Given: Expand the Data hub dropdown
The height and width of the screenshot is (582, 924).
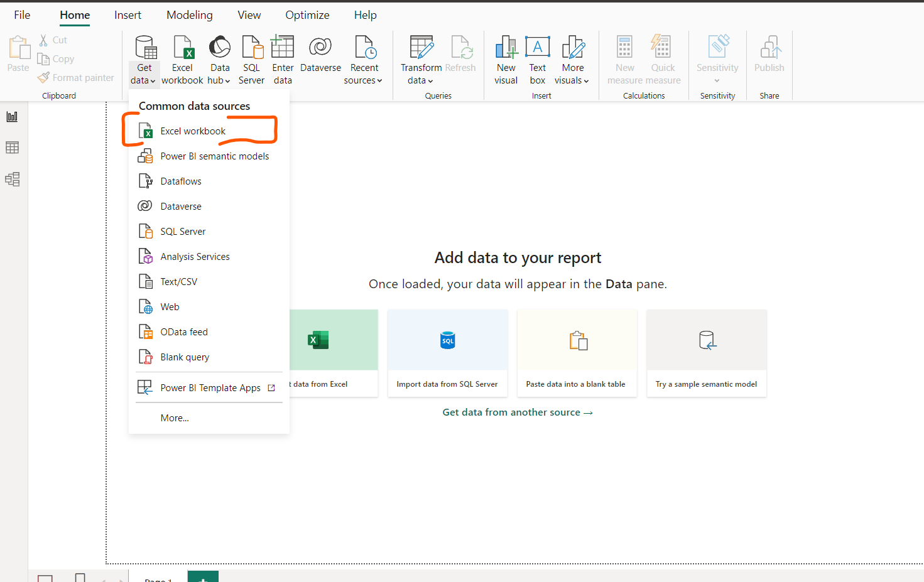Looking at the screenshot, I should point(219,58).
